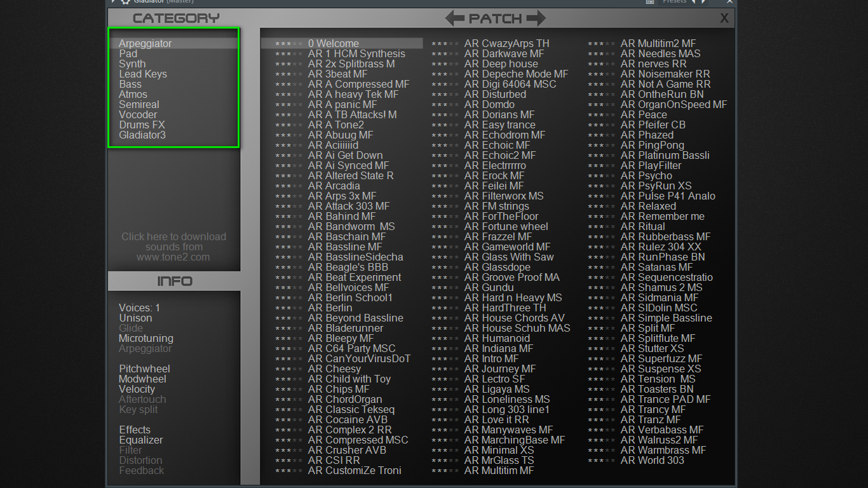
Task: Select patch 'AR MarchingBase MF'
Action: 515,440
